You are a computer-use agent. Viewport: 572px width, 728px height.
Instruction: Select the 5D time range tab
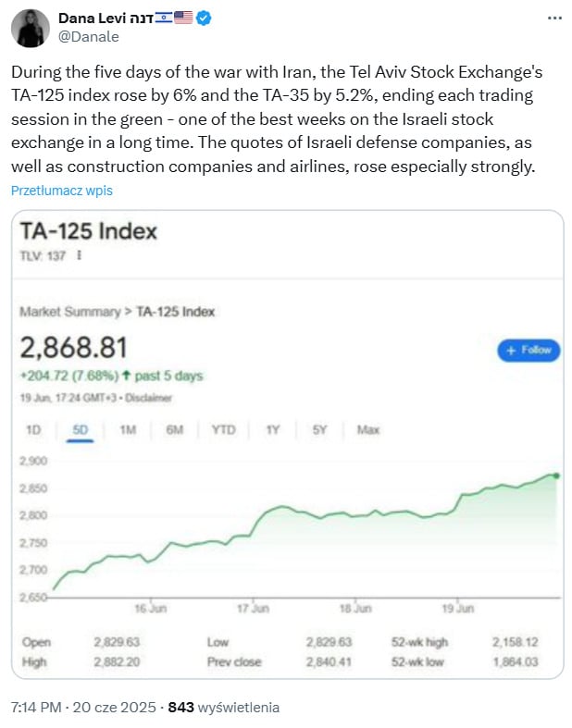pyautogui.click(x=81, y=430)
